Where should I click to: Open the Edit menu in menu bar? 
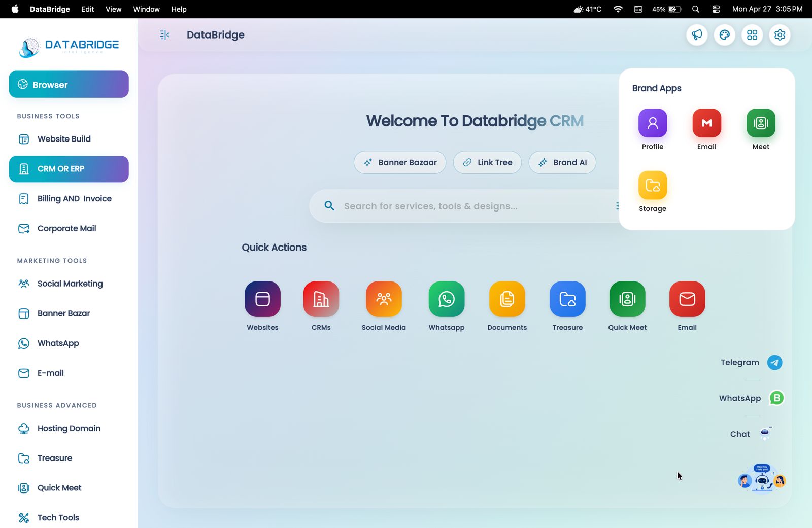(87, 9)
